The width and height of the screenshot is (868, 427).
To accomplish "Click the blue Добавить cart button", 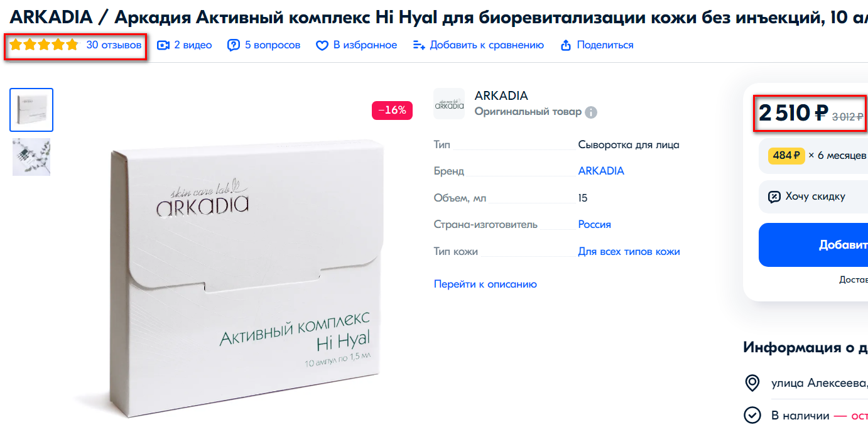I will pos(813,245).
